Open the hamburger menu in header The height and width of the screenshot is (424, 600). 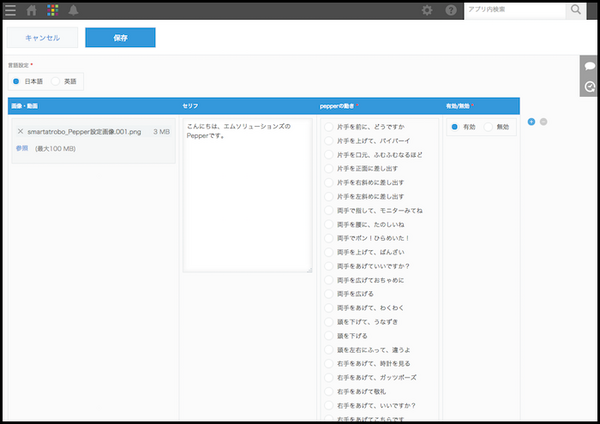tap(10, 10)
